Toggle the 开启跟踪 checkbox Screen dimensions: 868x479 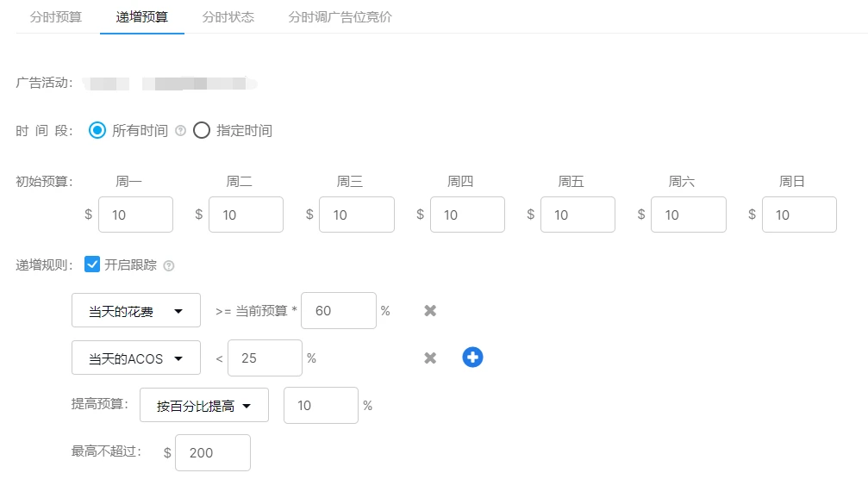tap(92, 264)
